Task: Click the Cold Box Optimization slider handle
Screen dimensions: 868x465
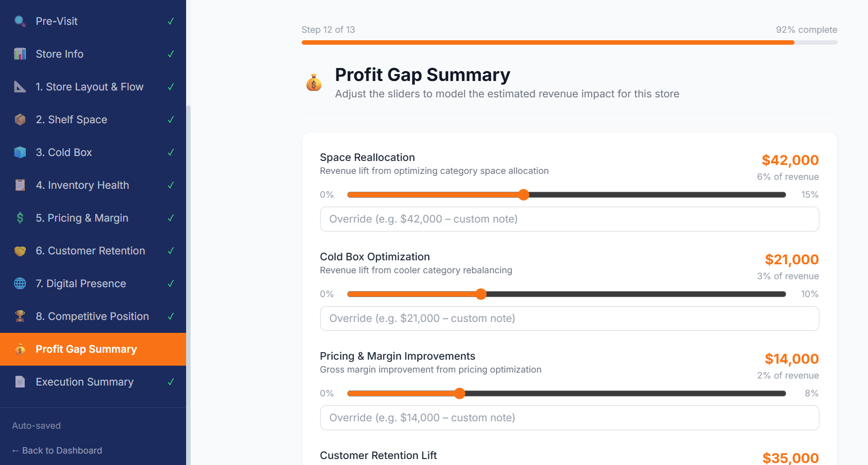Action: pyautogui.click(x=480, y=294)
